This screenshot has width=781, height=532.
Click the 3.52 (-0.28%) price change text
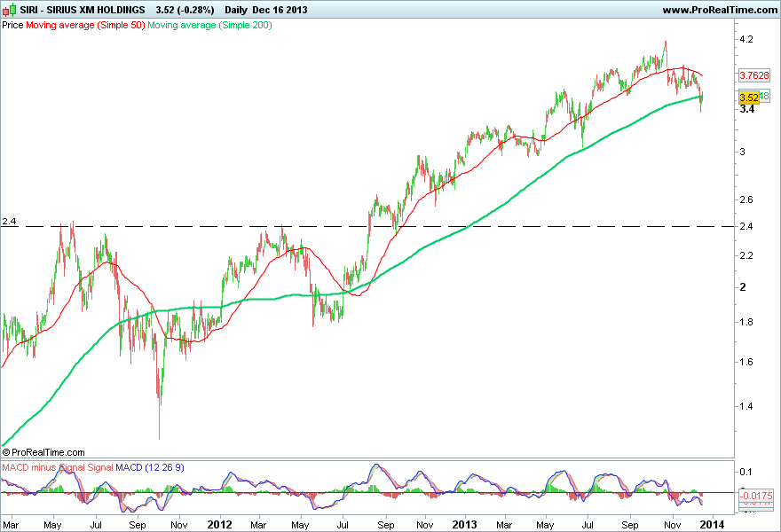click(185, 10)
